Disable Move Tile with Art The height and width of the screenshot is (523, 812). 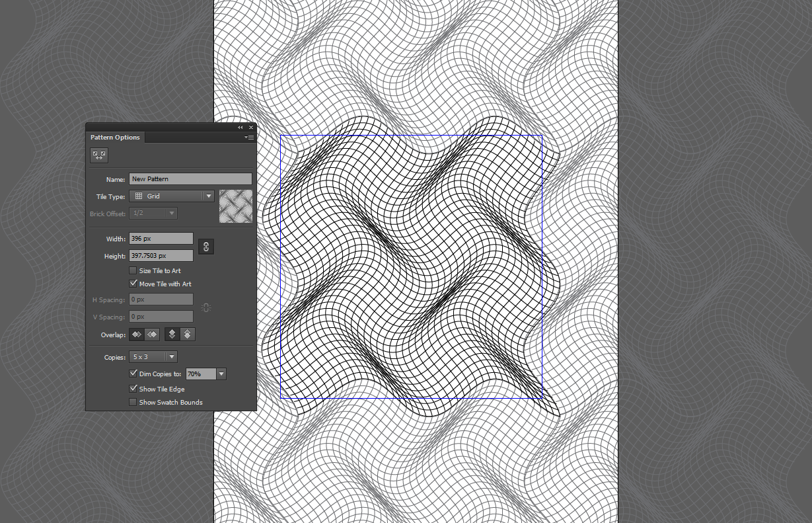click(132, 284)
